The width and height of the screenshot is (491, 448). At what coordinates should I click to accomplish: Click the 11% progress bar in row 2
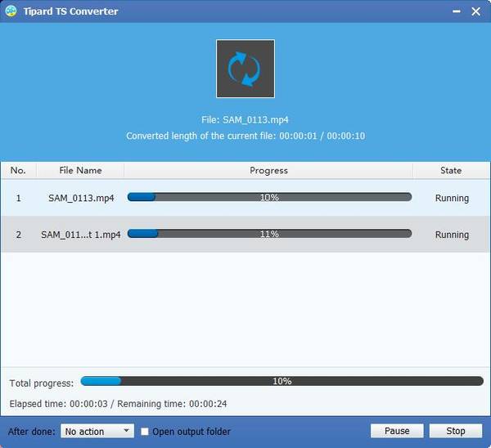269,234
